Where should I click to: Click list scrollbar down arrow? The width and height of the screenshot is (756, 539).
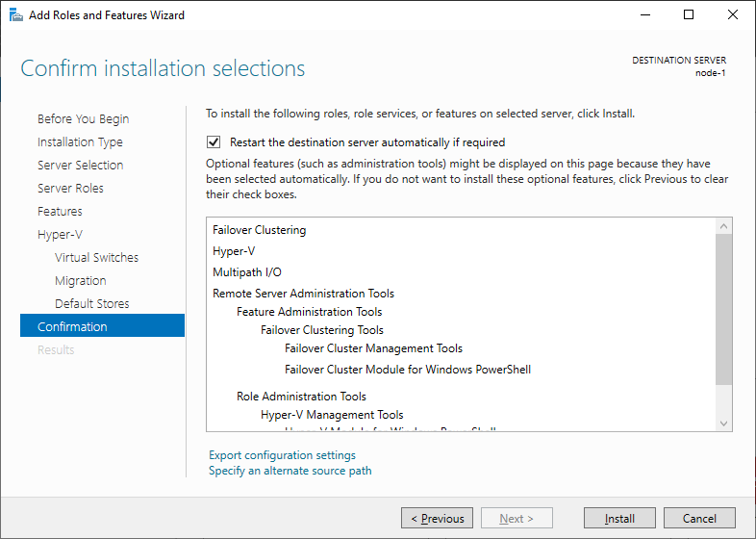click(x=723, y=423)
